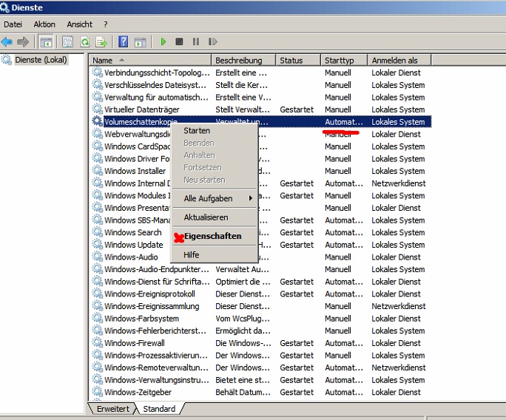The image size is (506, 420).
Task: Select the Windows Search service name
Action: (x=133, y=232)
